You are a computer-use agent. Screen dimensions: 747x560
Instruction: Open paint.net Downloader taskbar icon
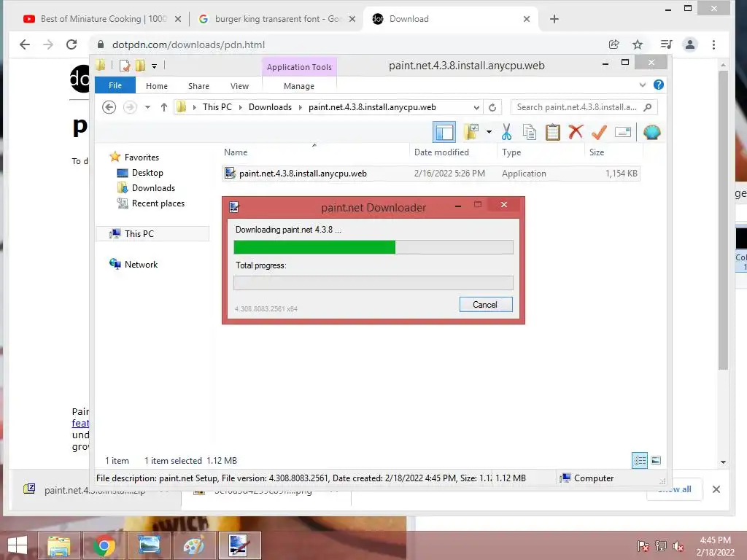(x=239, y=545)
